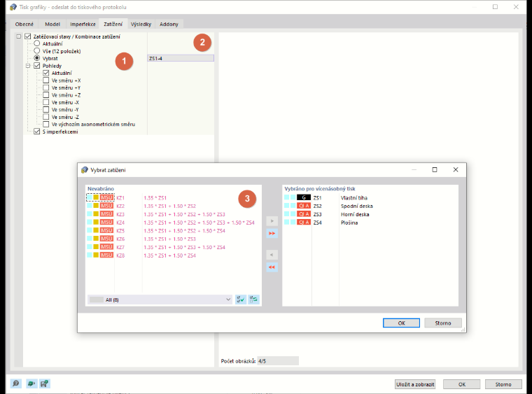Click the yellow color swatch in row KZ5
Image resolution: width=532 pixels, height=394 pixels.
pyautogui.click(x=96, y=230)
